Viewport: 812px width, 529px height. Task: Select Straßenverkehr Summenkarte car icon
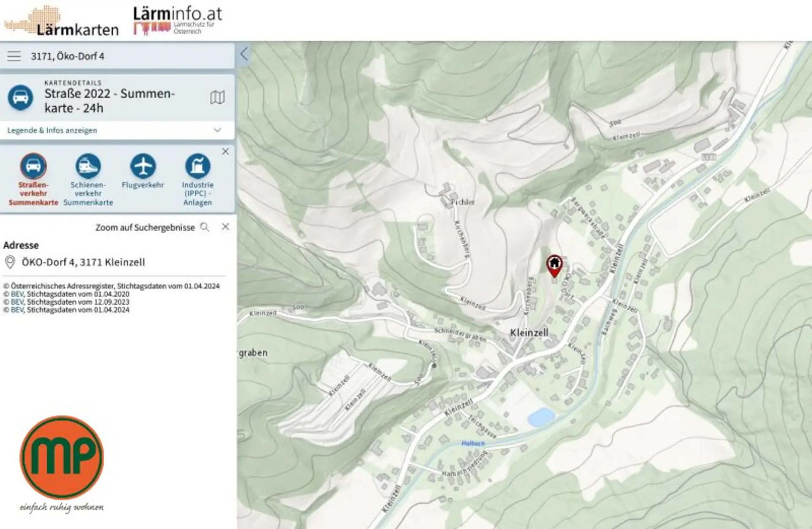pos(33,166)
